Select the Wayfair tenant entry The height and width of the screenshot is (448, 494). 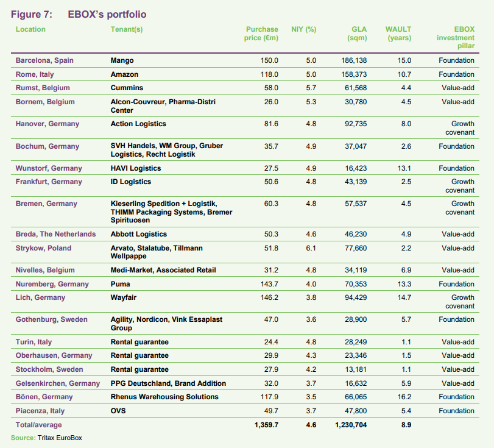coord(123,297)
